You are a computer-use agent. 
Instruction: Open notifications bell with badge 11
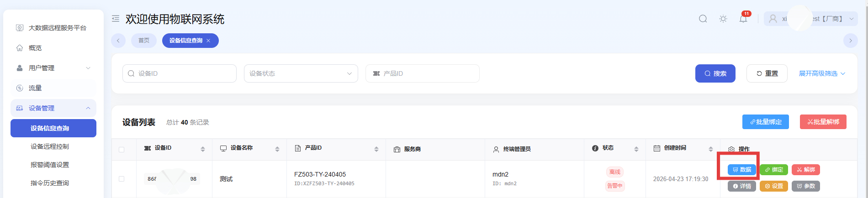point(744,18)
